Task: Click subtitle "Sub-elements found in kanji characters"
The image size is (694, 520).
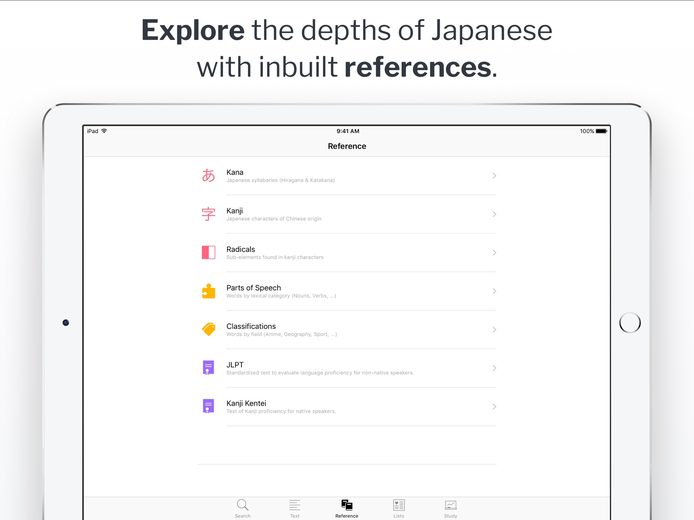Action: click(275, 257)
